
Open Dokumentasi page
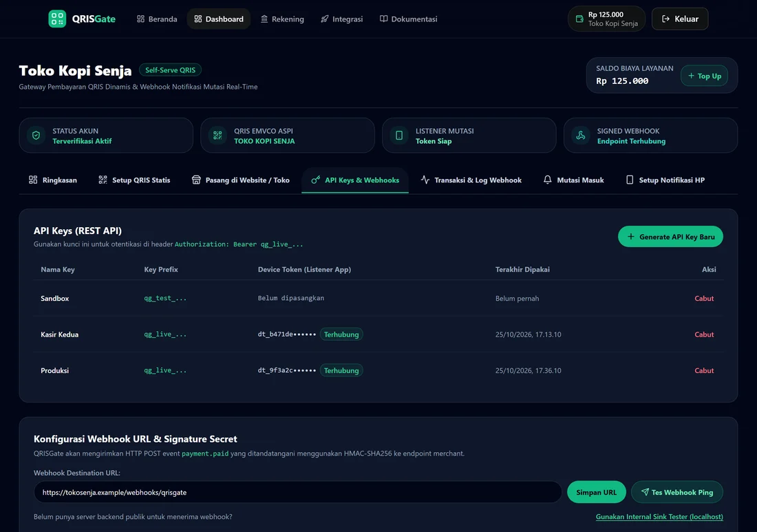tap(408, 19)
